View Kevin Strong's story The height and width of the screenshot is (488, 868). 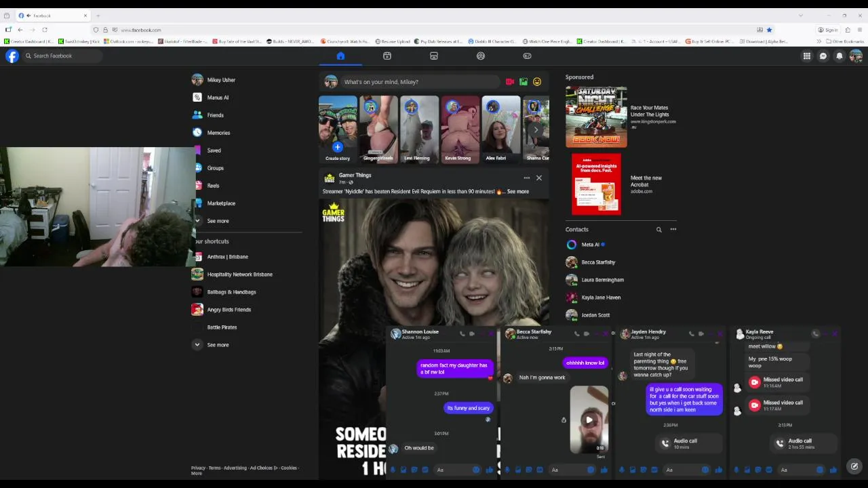click(460, 129)
